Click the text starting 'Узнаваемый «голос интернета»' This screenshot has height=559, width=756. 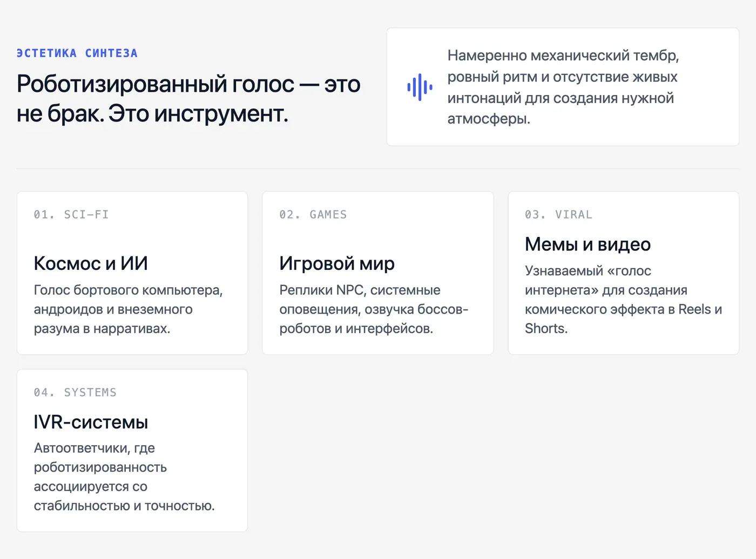coord(624,299)
